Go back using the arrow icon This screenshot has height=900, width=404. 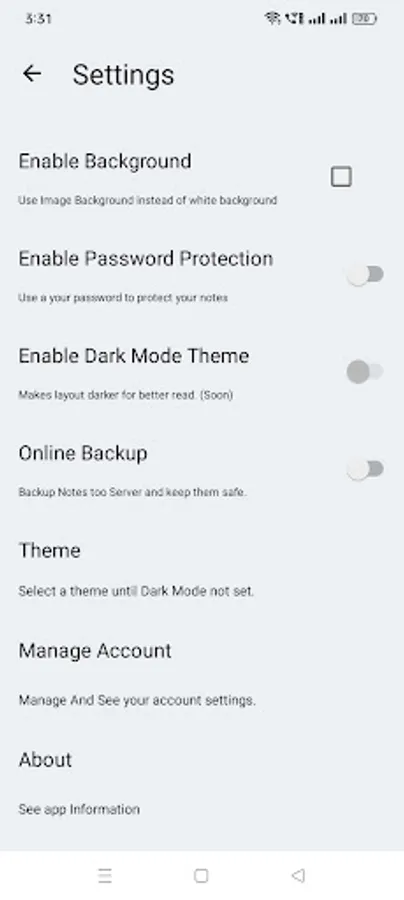[x=32, y=73]
